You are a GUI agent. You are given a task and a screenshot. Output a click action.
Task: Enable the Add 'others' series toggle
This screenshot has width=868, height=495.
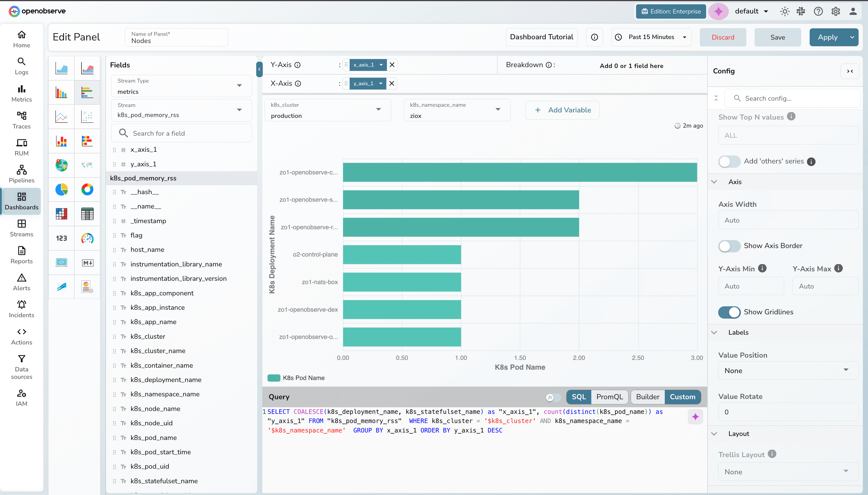(729, 161)
